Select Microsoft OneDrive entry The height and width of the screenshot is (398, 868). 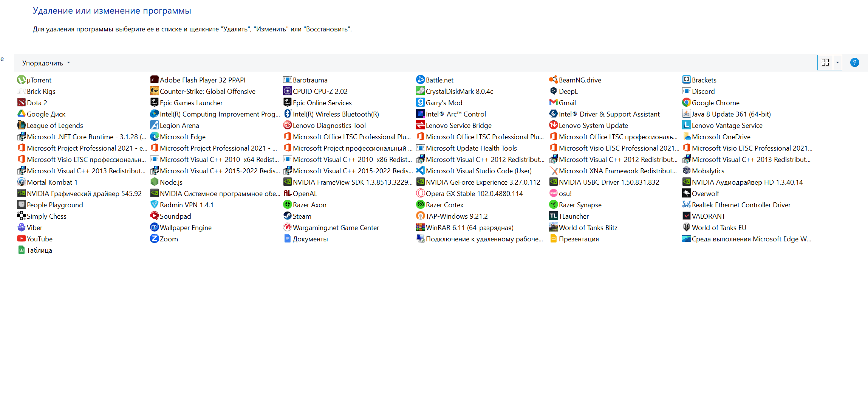716,137
